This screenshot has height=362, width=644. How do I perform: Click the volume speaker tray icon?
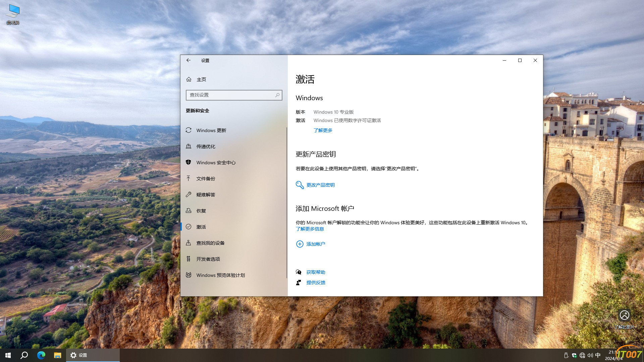590,355
